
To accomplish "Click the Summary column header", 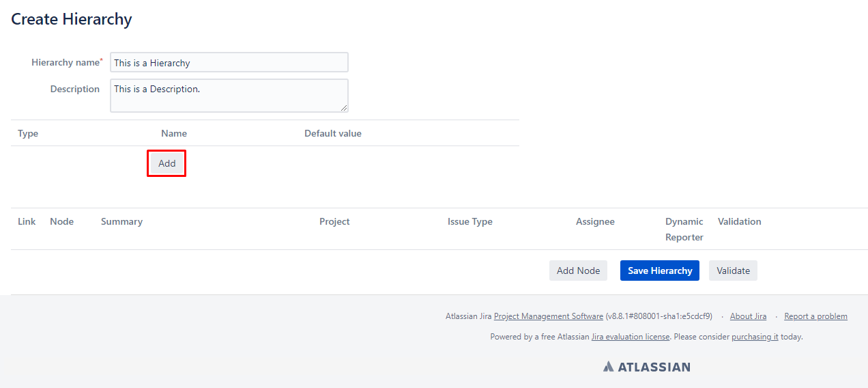I will [x=121, y=221].
